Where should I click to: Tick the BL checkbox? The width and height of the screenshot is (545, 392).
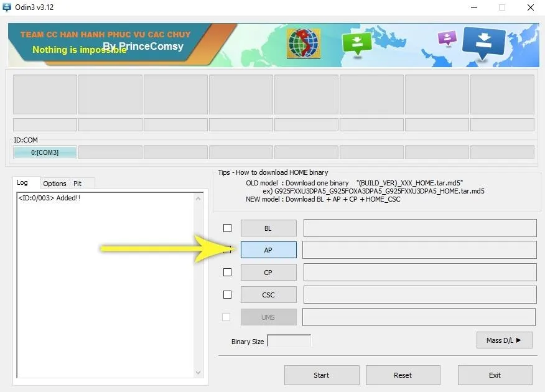coord(227,228)
